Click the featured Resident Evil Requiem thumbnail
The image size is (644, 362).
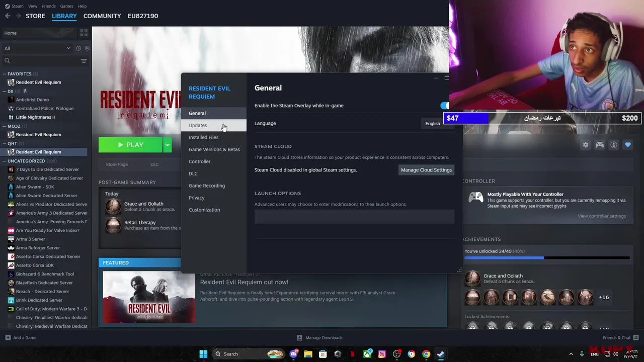pos(149,297)
